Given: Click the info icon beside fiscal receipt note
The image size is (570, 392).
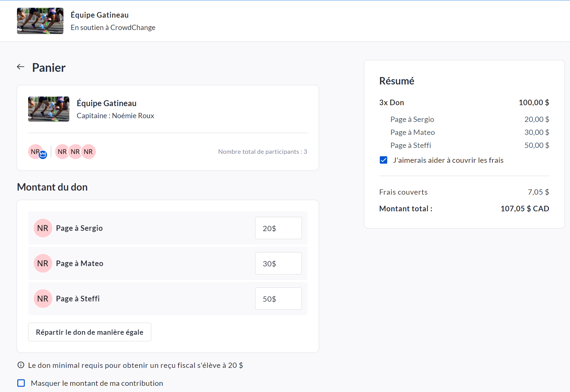Looking at the screenshot, I should pos(21,365).
